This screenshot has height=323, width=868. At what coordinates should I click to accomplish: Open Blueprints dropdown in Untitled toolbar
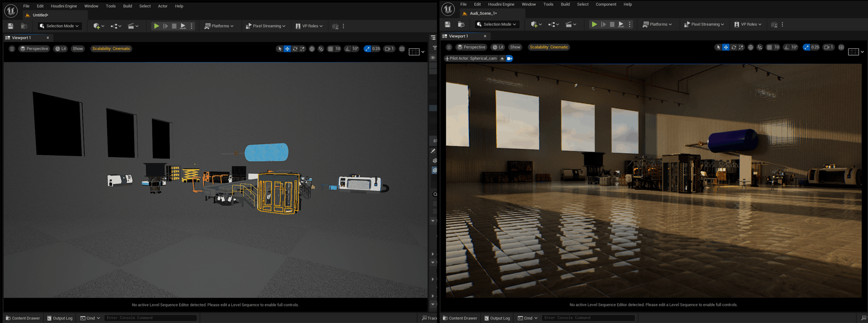point(116,26)
